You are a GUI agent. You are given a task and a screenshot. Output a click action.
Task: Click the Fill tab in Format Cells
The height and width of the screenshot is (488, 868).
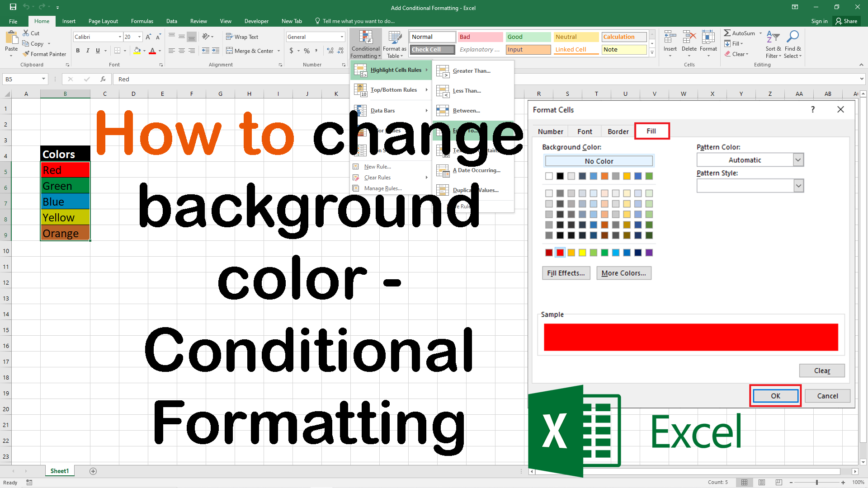pyautogui.click(x=651, y=131)
